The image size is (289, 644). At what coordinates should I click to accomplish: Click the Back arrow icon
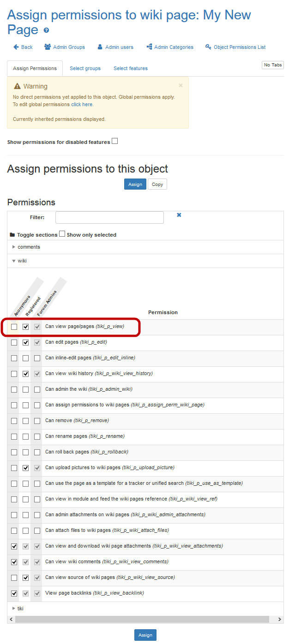(x=16, y=47)
